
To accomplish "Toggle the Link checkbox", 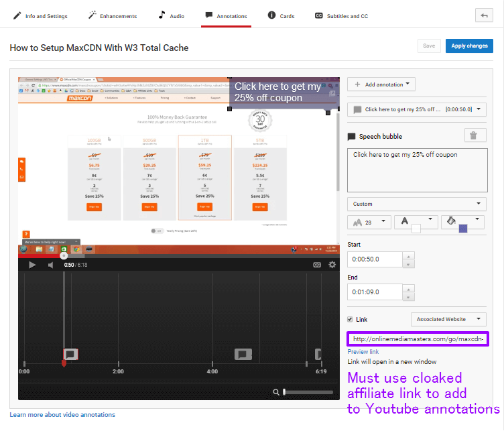I will coord(350,320).
